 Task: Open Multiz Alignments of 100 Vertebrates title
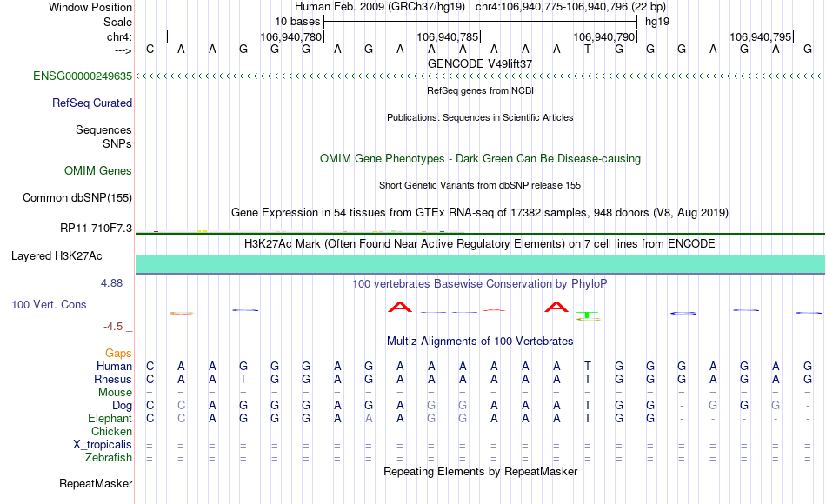(480, 342)
